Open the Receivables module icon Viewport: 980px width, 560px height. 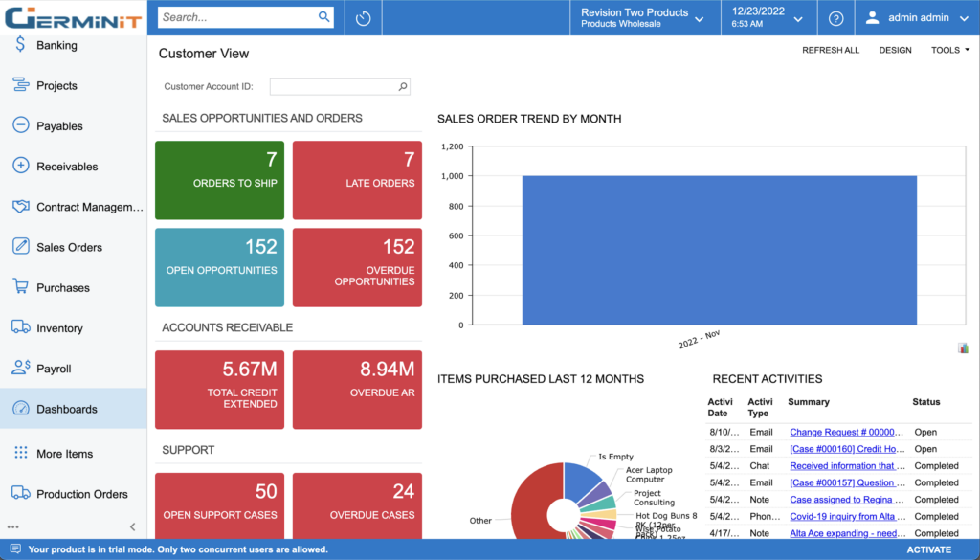click(x=21, y=166)
